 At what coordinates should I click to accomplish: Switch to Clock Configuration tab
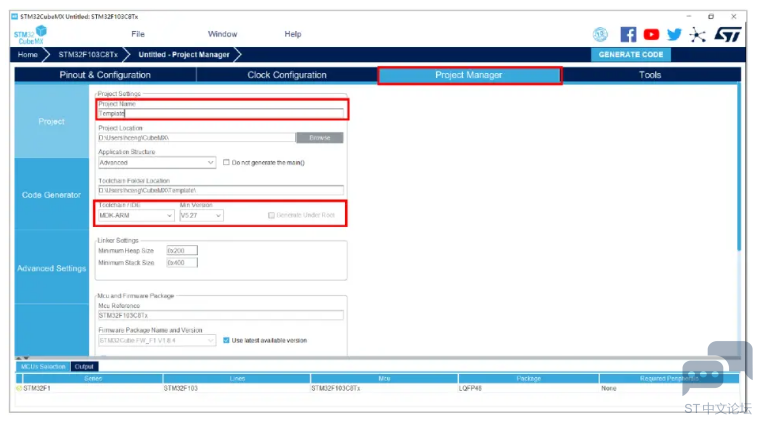point(287,75)
